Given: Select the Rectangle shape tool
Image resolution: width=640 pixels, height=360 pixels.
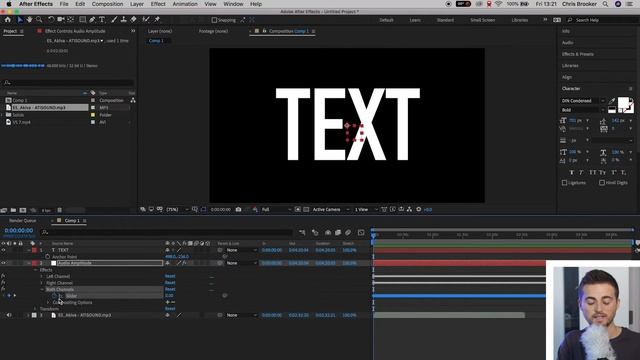Looking at the screenshot, I should (82, 20).
